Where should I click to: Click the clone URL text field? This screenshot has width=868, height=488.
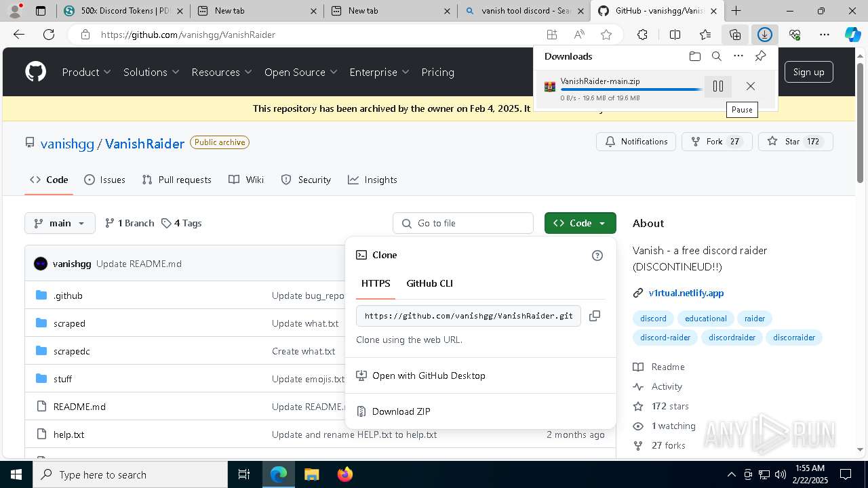tap(469, 316)
